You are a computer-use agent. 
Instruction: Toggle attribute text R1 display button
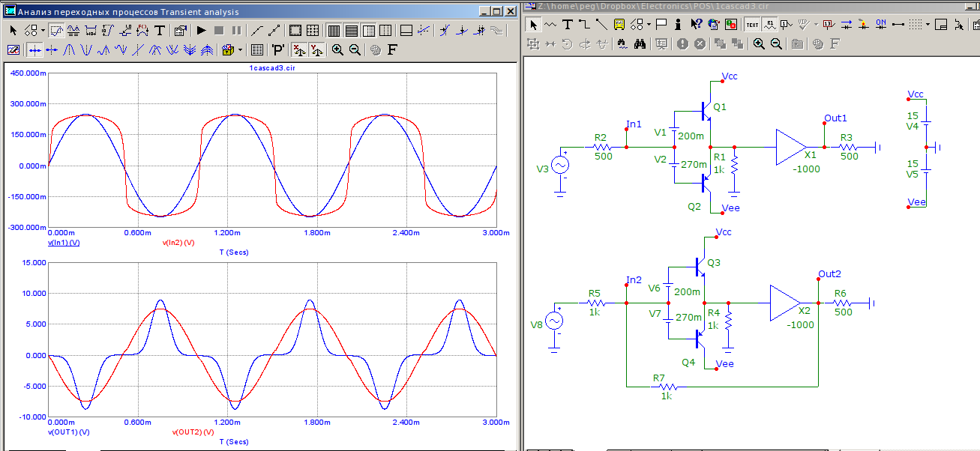coord(769,25)
